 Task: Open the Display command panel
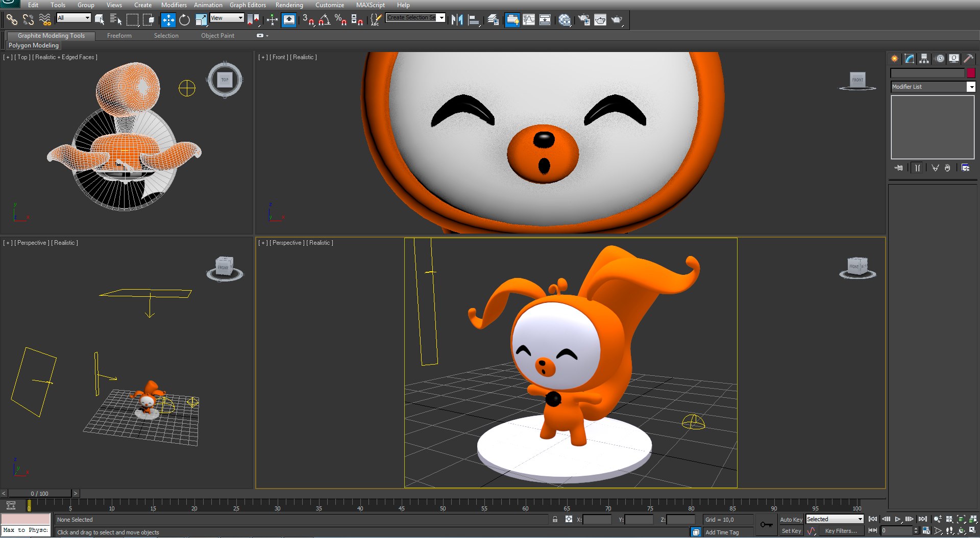[953, 59]
